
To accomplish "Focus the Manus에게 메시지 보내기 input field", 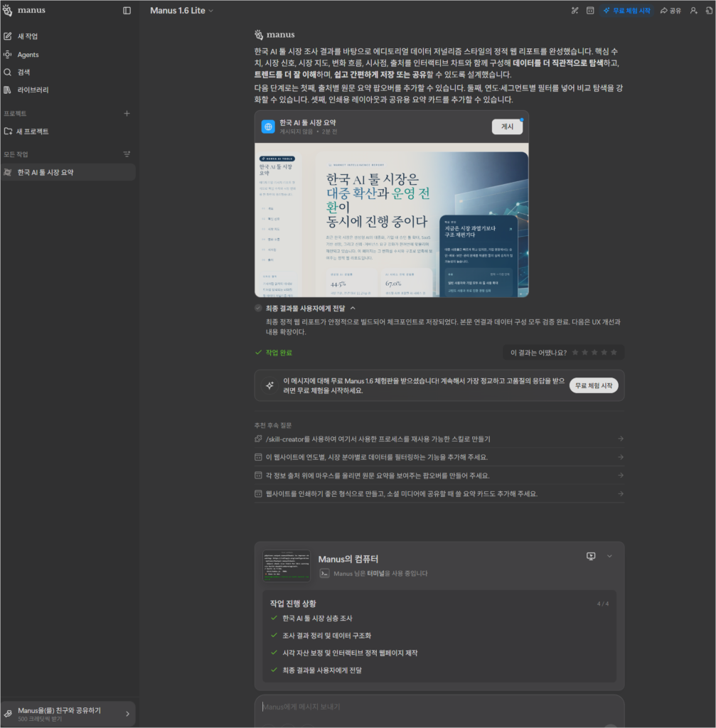I will pyautogui.click(x=427, y=707).
